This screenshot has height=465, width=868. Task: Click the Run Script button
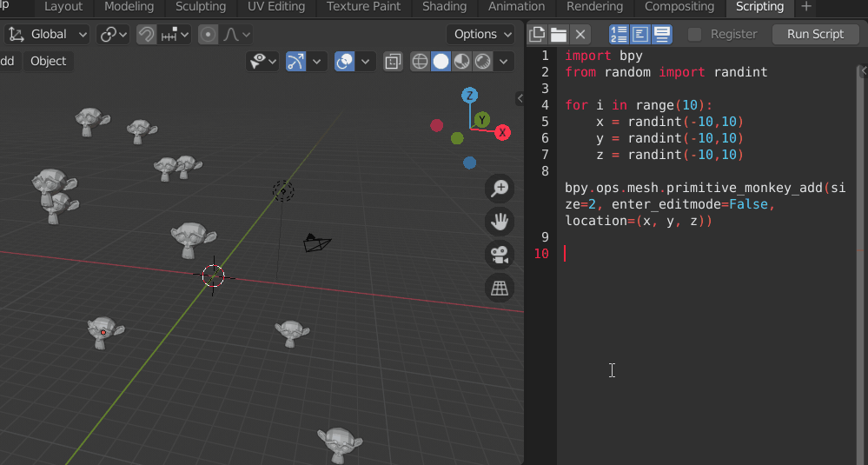click(x=815, y=34)
